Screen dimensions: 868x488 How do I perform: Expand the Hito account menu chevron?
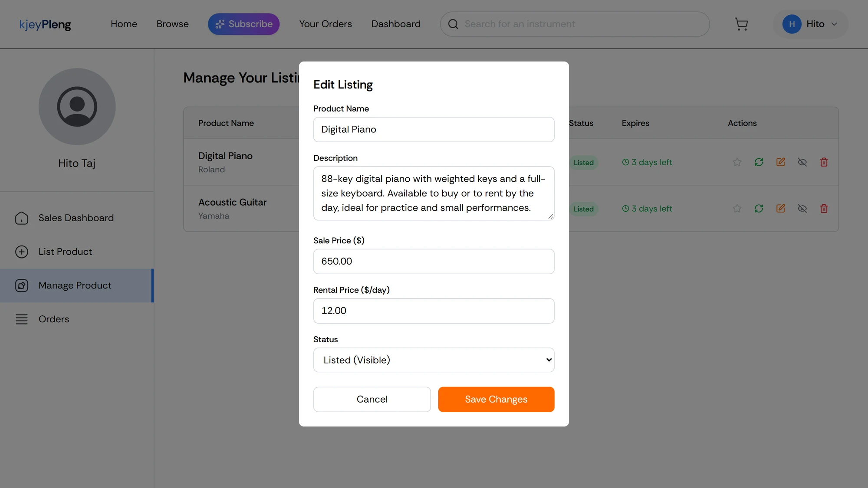[x=834, y=24]
